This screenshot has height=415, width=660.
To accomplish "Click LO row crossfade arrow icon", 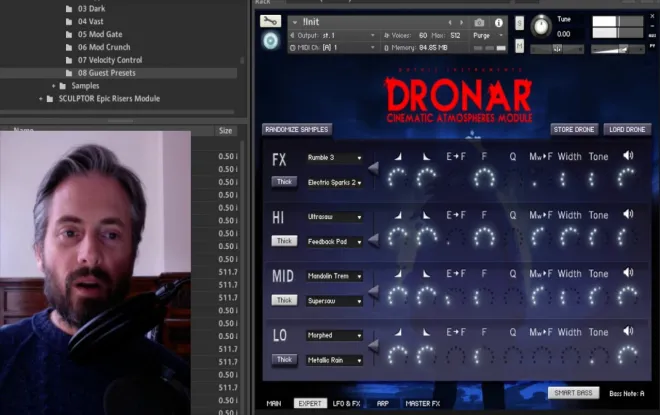I will 373,346.
